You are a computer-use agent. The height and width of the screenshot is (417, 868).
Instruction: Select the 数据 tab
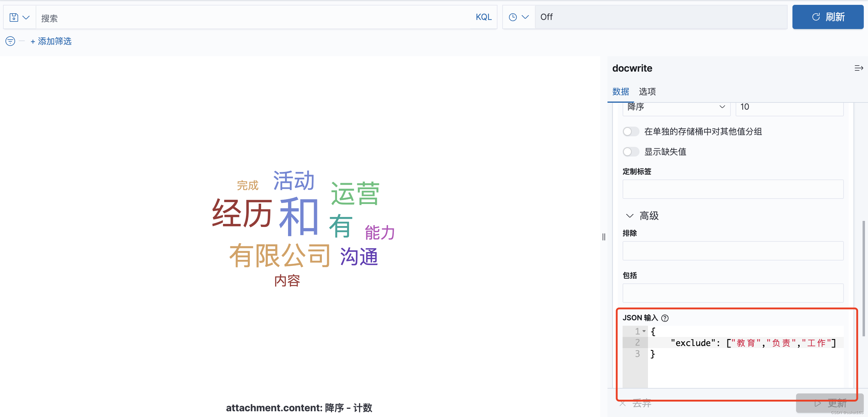pyautogui.click(x=620, y=92)
